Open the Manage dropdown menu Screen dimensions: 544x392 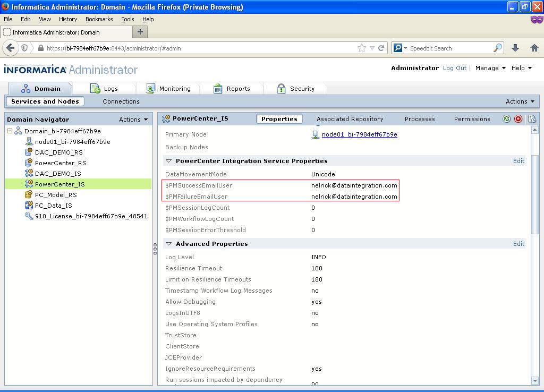(x=490, y=68)
